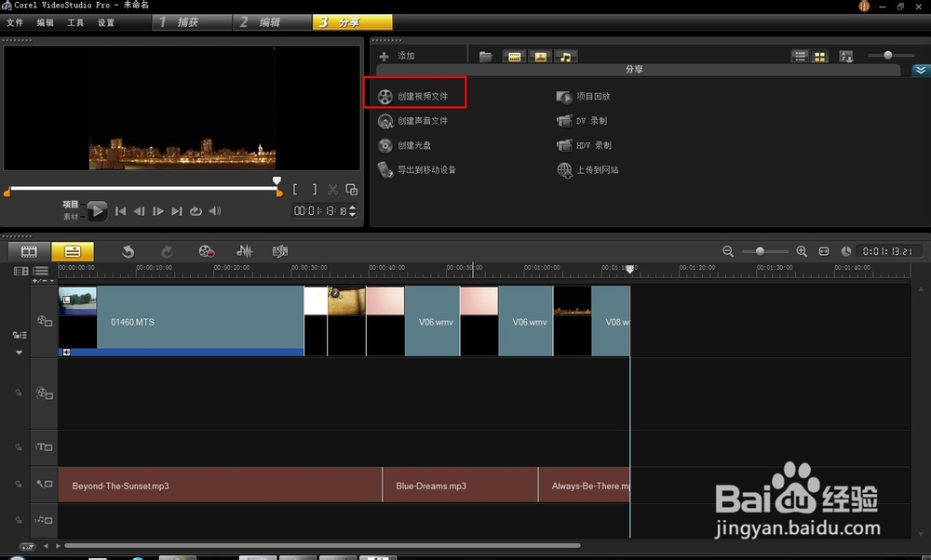
Task: Expand the library panel double-chevron arrow
Action: (x=921, y=70)
